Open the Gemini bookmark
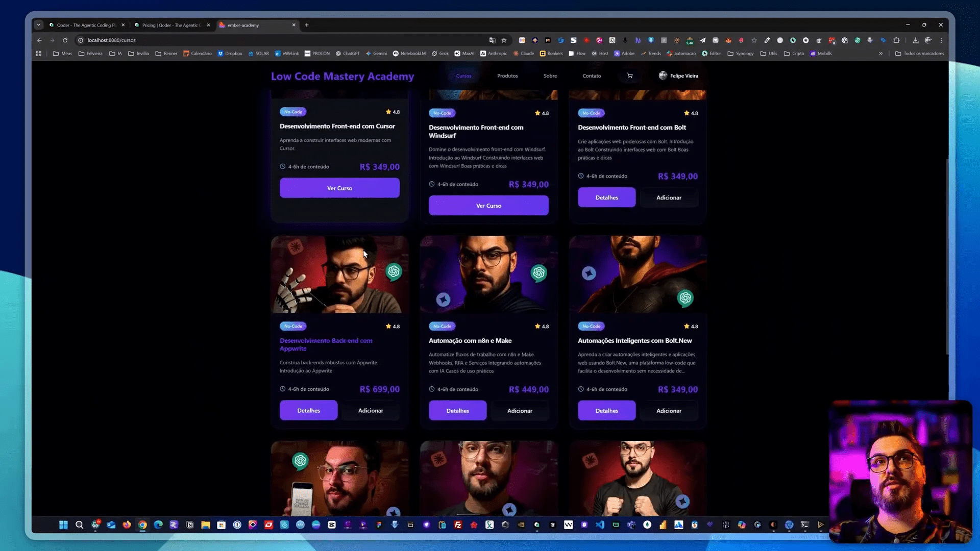Screen dimensions: 980x551 coord(376,53)
